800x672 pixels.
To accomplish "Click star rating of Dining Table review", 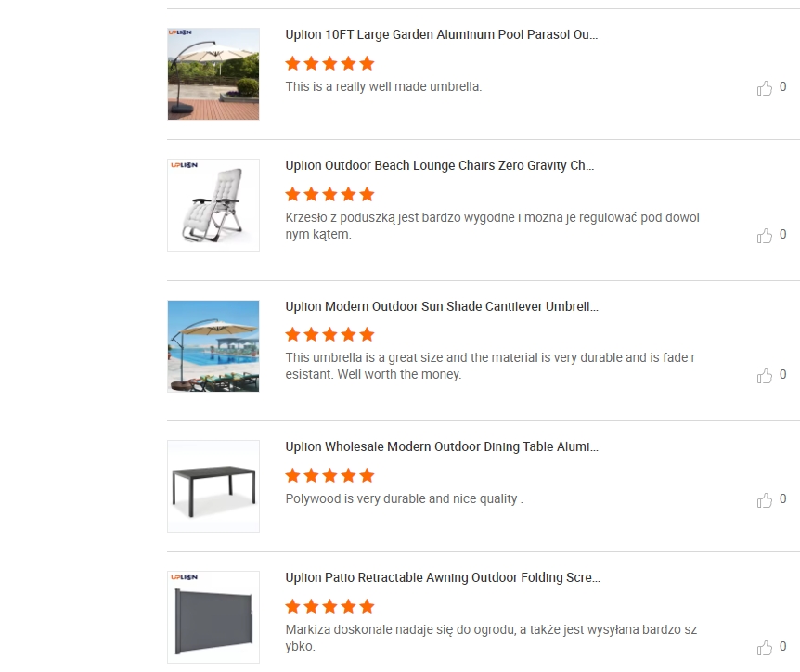I will [329, 475].
